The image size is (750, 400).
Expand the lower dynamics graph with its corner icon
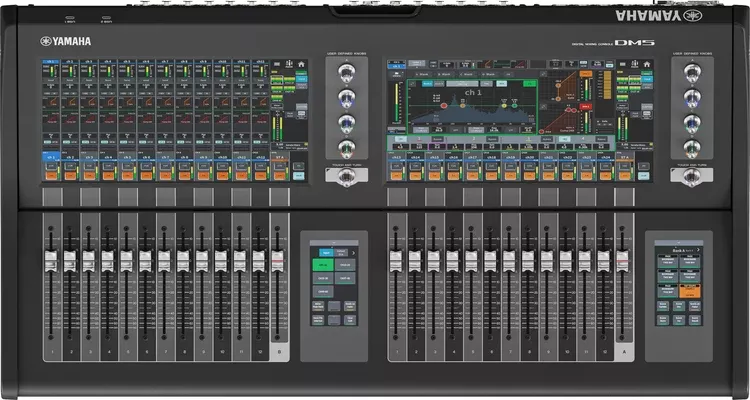(543, 107)
